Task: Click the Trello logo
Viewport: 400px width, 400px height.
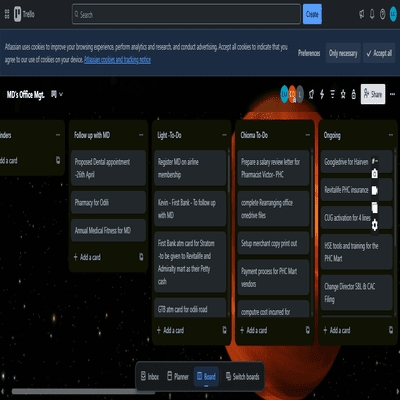Action: point(24,14)
